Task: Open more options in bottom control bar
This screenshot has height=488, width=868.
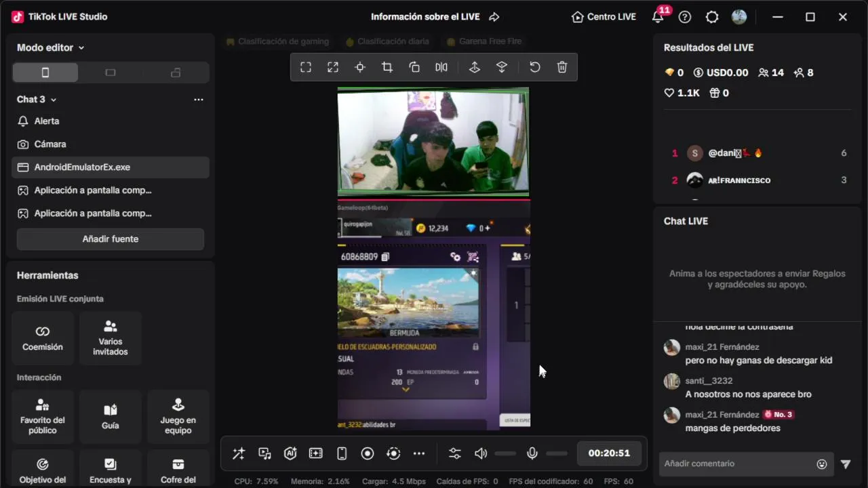Action: click(x=419, y=453)
